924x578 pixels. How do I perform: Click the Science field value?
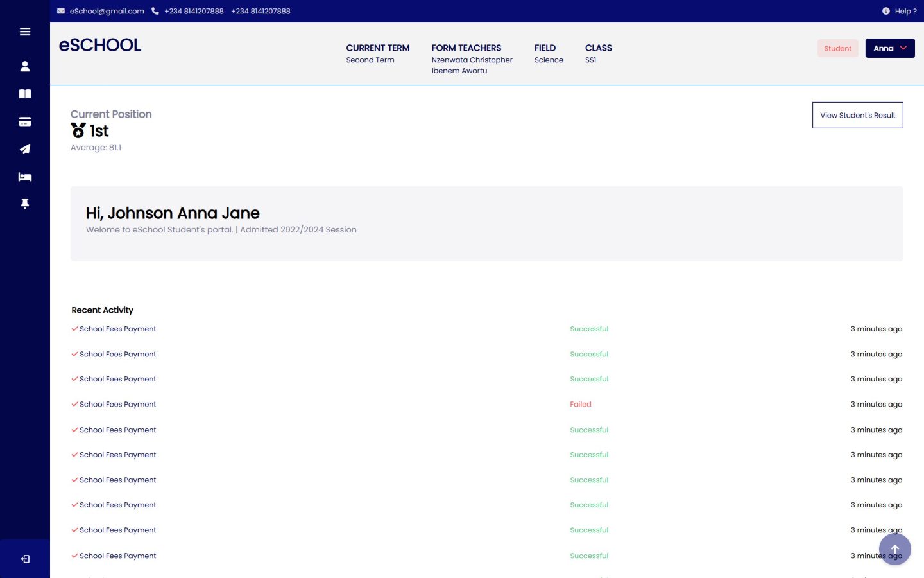tap(549, 60)
